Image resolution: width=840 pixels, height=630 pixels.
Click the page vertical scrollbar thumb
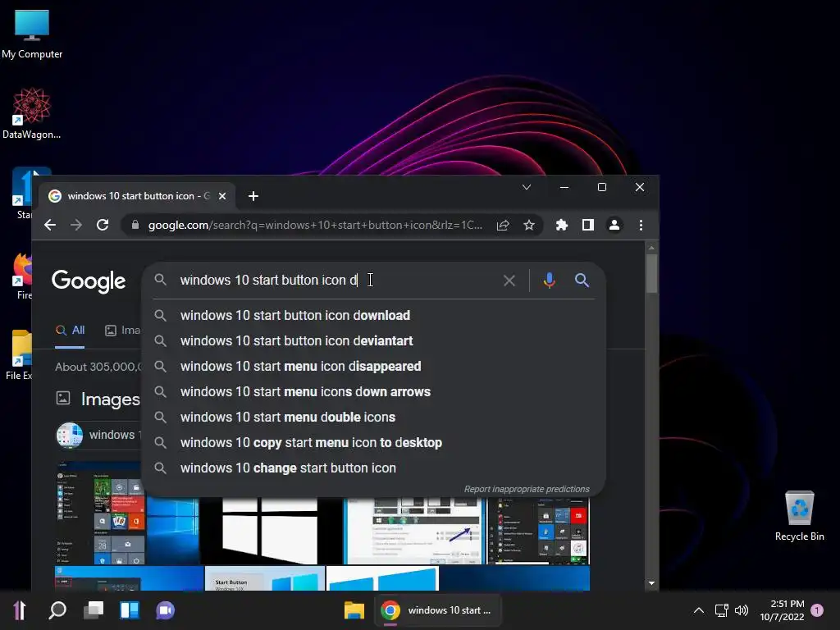651,273
